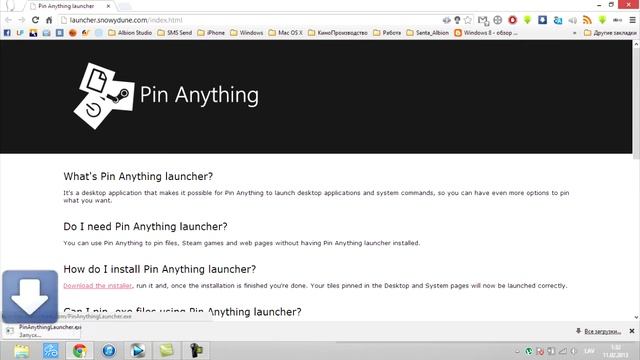
Task: Click the large blue download arrow icon
Action: [x=30, y=297]
